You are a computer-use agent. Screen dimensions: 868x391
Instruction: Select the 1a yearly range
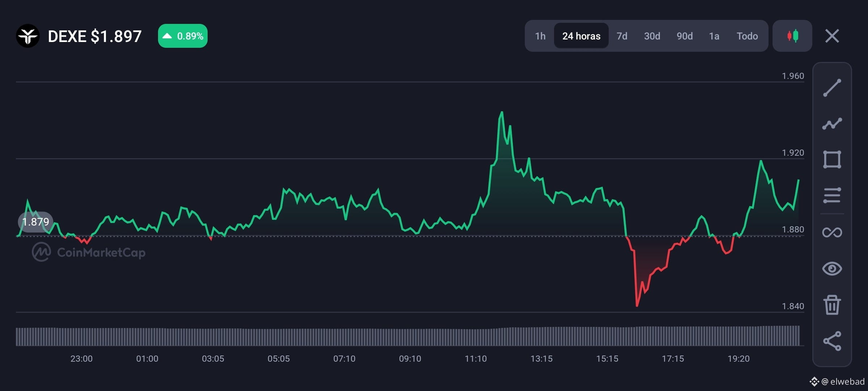(x=714, y=36)
